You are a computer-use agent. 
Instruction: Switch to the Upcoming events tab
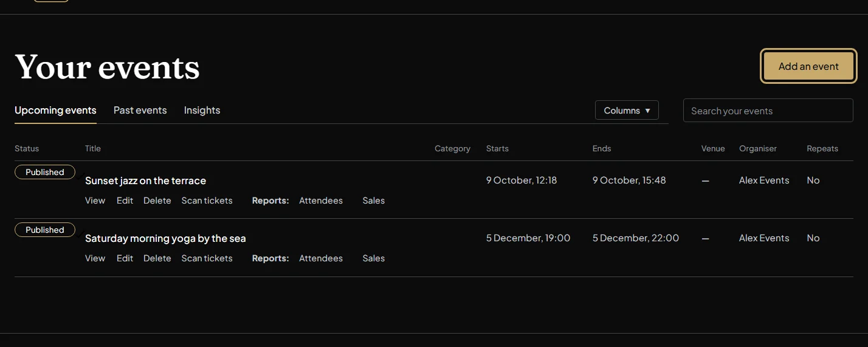[55, 111]
